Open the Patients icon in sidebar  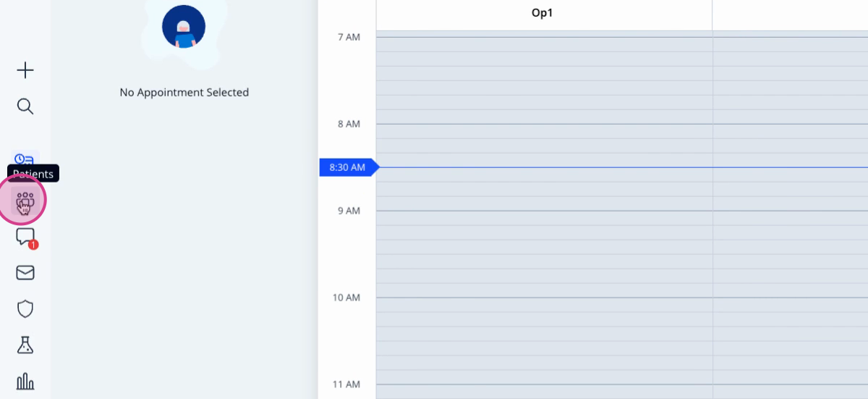25,201
